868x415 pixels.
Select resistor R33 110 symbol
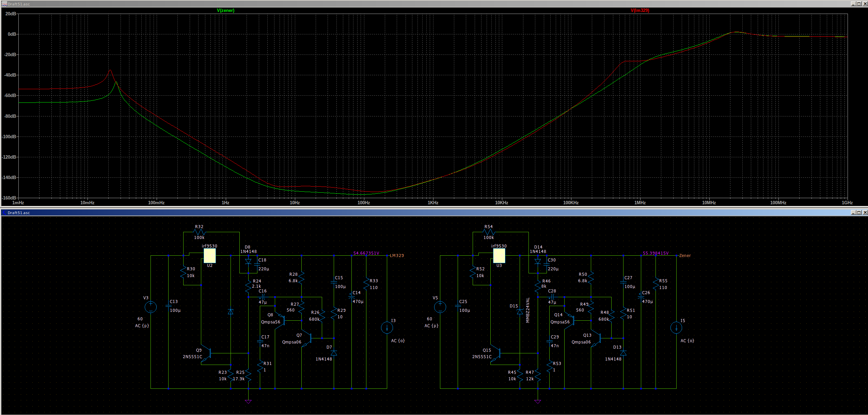(366, 284)
